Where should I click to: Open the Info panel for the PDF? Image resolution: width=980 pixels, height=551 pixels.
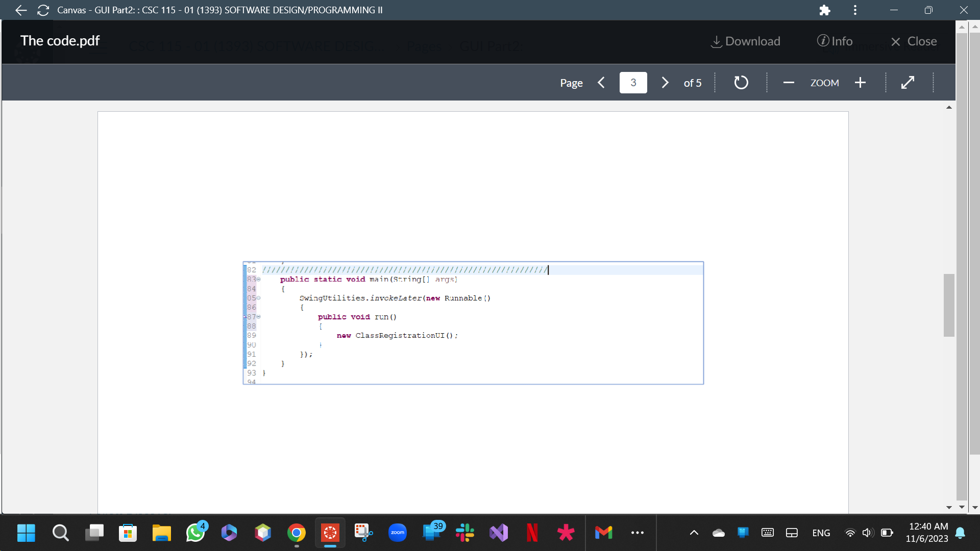click(835, 41)
